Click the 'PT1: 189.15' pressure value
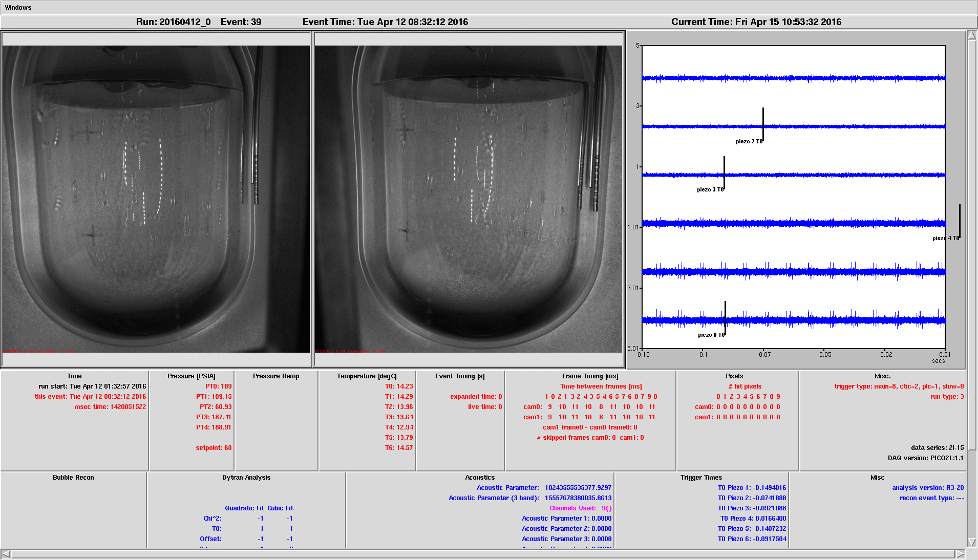This screenshot has height=560, width=978. pyautogui.click(x=214, y=397)
